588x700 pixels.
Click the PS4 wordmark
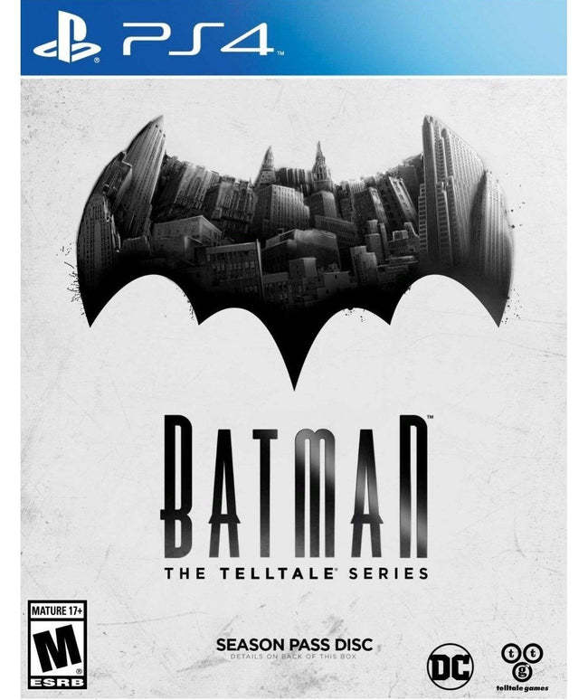pos(197,39)
